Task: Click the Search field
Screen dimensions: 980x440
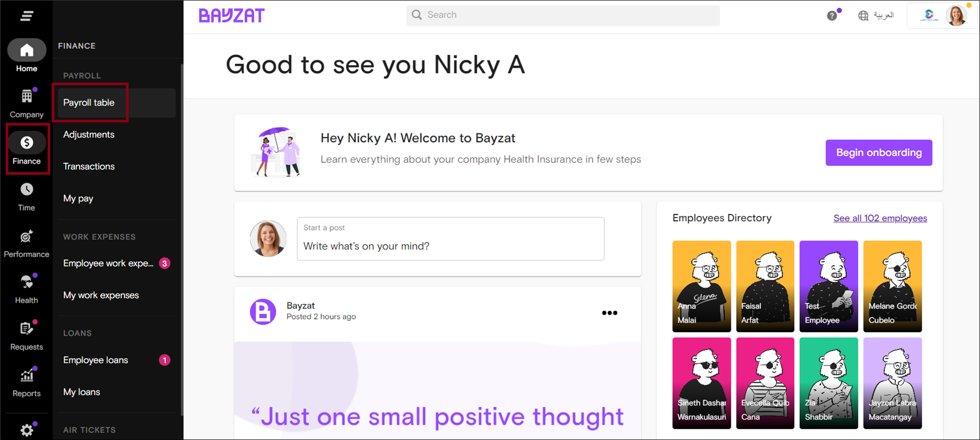Action: click(563, 15)
